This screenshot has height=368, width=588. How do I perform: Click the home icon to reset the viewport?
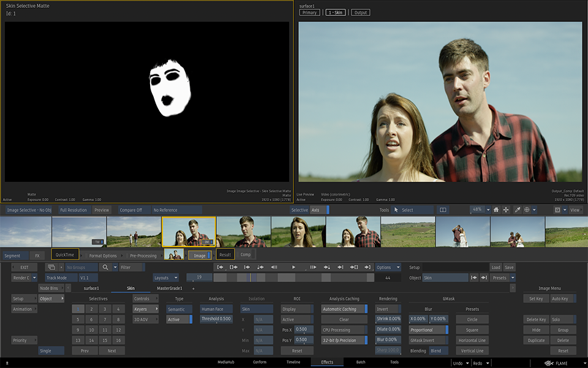click(x=496, y=210)
